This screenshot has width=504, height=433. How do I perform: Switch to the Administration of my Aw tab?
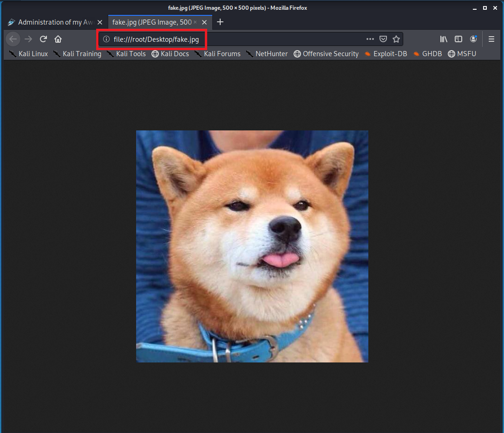click(x=51, y=22)
